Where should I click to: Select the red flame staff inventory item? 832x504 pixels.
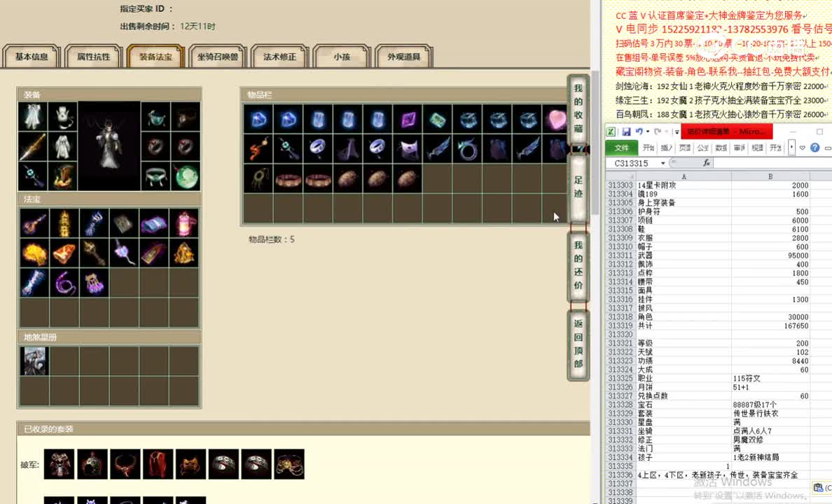tap(258, 149)
